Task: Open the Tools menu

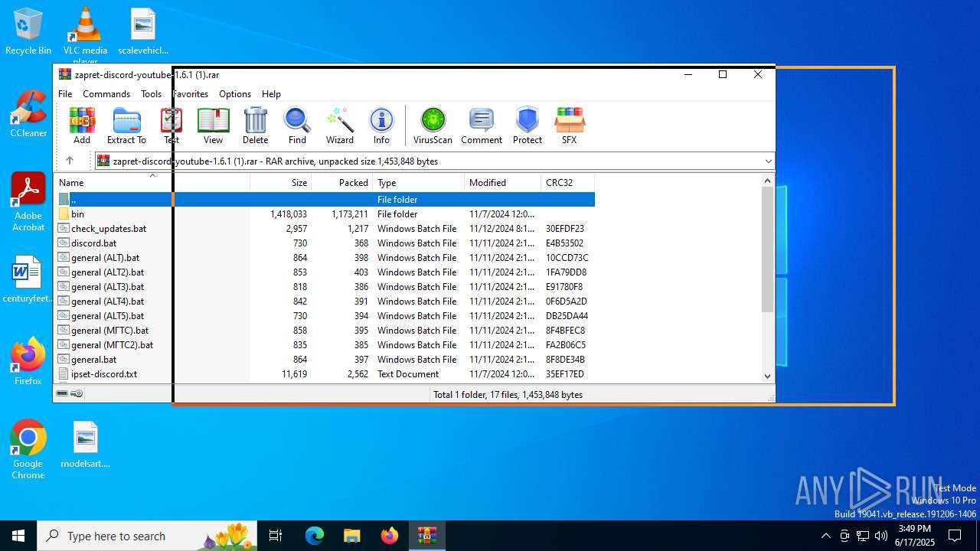Action: pyautogui.click(x=151, y=93)
